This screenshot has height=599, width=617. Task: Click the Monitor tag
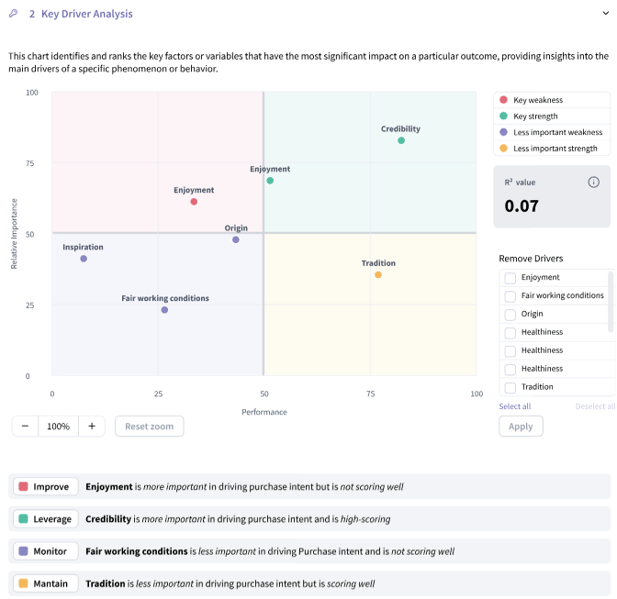[46, 551]
